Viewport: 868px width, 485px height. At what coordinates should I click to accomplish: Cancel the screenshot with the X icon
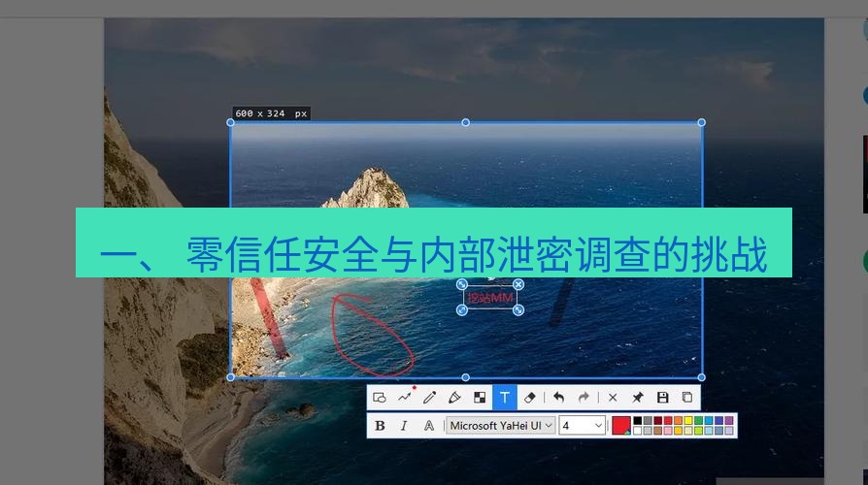pyautogui.click(x=613, y=397)
